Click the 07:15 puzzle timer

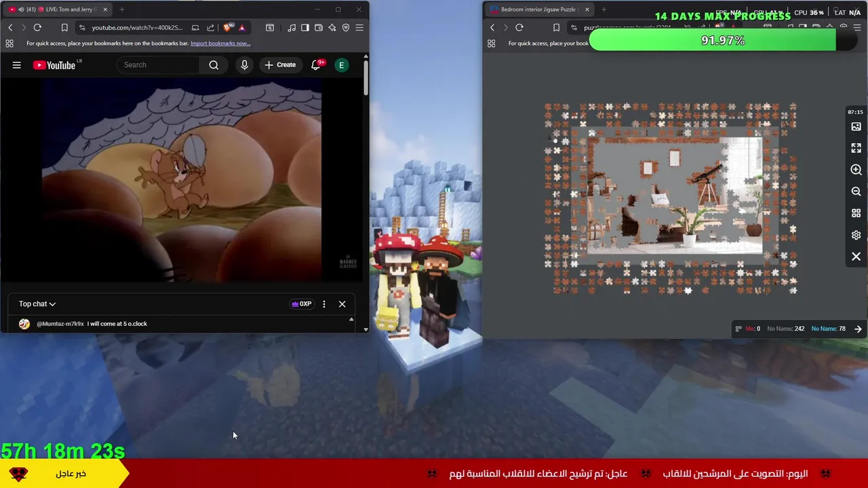pos(855,112)
